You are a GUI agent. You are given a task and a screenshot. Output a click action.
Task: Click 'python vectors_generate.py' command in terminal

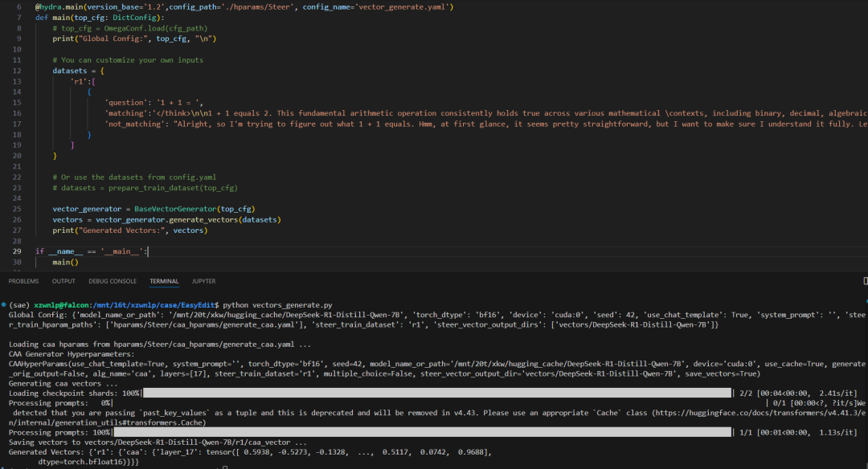coord(277,304)
